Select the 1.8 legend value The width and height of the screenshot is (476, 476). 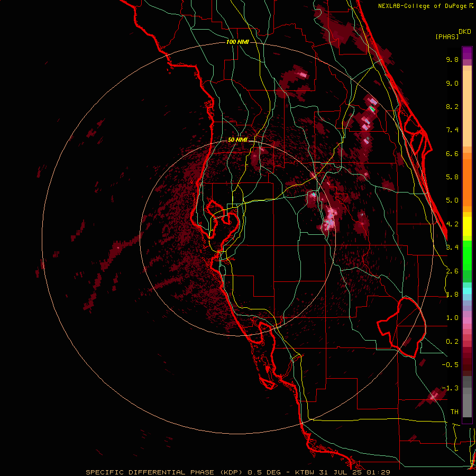point(452,295)
